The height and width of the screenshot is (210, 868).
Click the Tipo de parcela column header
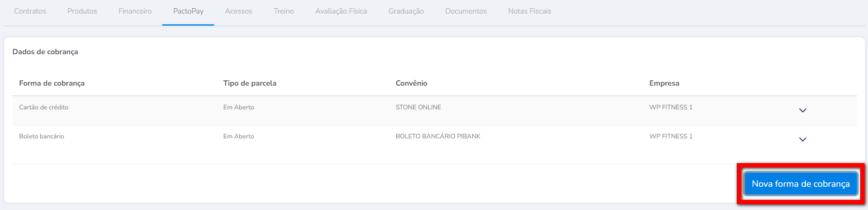(249, 83)
